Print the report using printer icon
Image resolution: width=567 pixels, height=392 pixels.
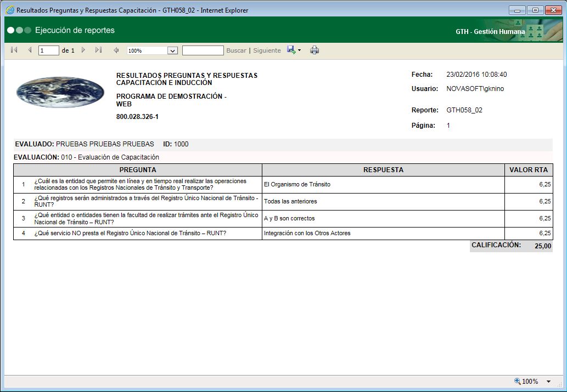pyautogui.click(x=315, y=50)
